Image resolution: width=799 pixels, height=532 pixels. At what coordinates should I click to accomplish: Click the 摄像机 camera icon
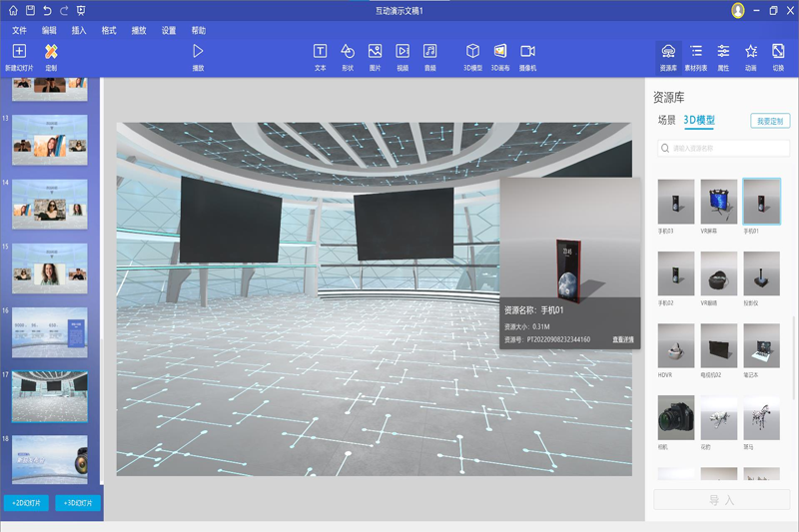click(527, 52)
